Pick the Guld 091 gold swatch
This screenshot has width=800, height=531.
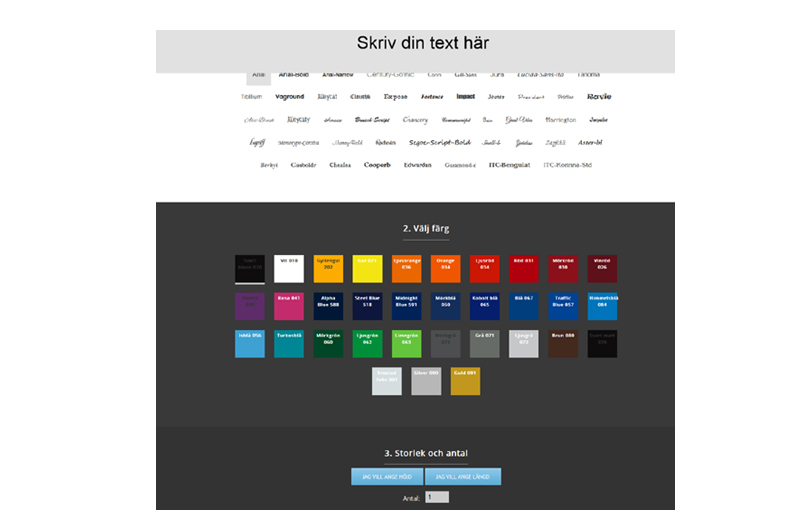(x=465, y=381)
